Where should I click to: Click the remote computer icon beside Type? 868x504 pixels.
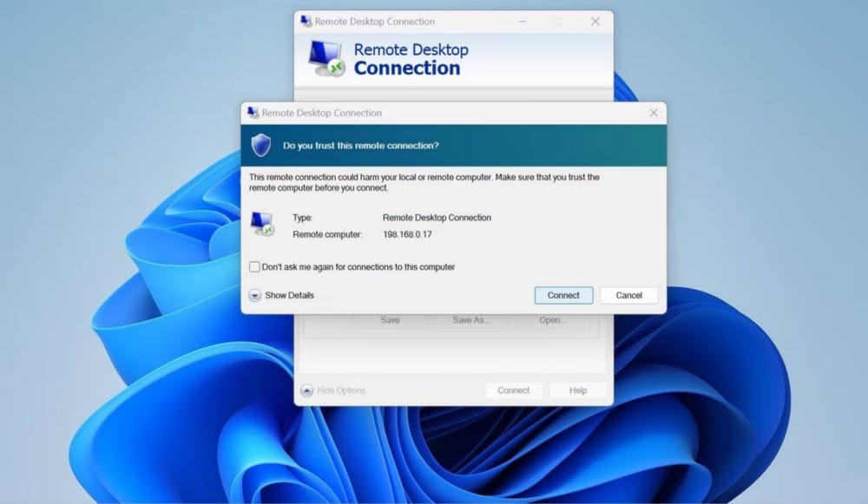(262, 224)
